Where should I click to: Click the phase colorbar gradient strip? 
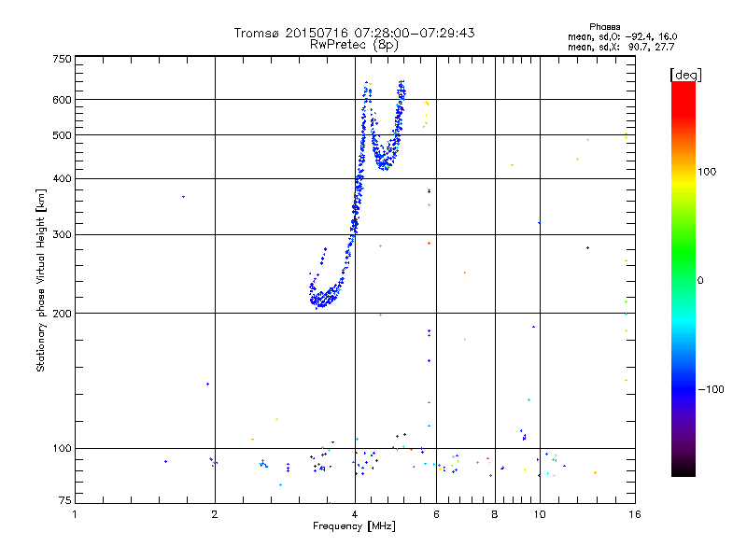(x=684, y=278)
